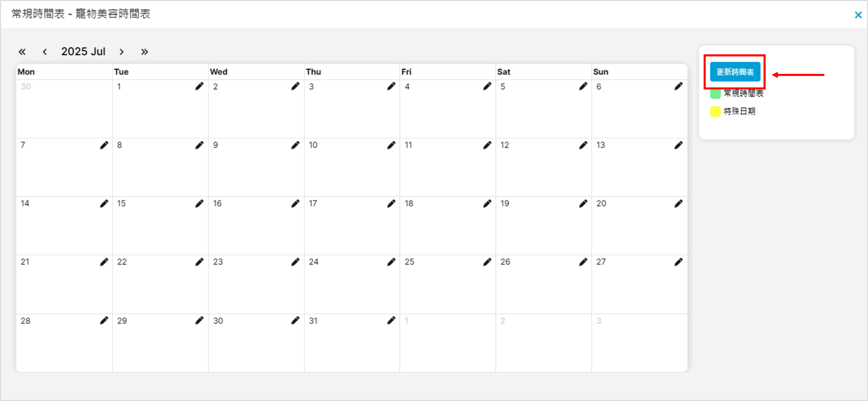The height and width of the screenshot is (401, 868).
Task: Click the yellow 特殊日期 legend swatch
Action: (715, 112)
